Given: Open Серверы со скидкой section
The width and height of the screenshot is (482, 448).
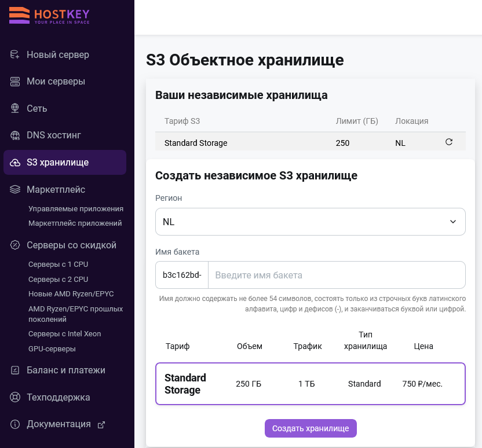Looking at the screenshot, I should click(72, 245).
